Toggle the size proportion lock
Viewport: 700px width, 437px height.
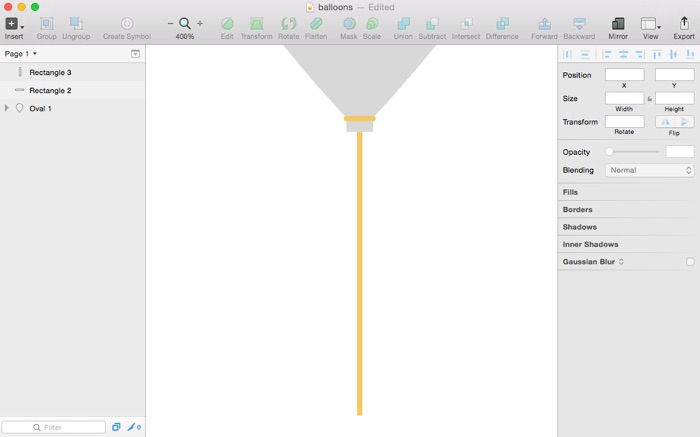(x=650, y=99)
